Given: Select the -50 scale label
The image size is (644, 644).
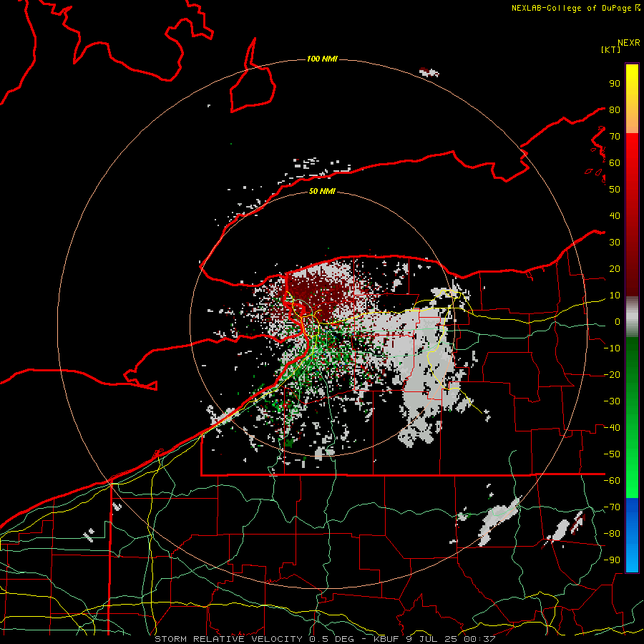Looking at the screenshot, I should (x=612, y=454).
